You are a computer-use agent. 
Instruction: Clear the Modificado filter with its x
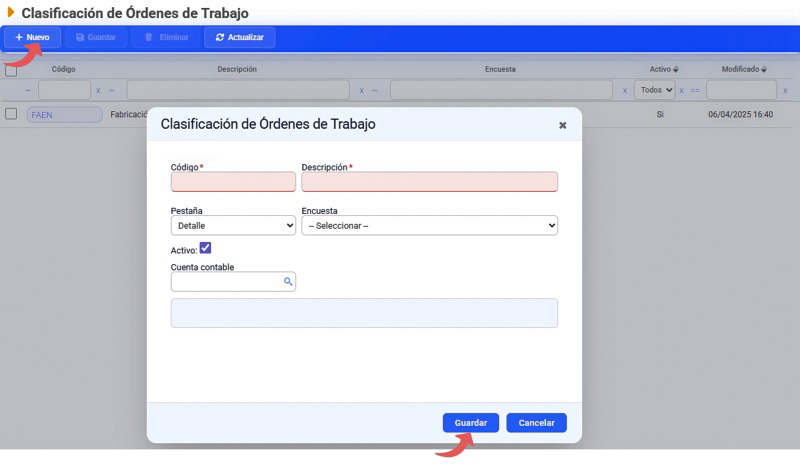pyautogui.click(x=785, y=90)
